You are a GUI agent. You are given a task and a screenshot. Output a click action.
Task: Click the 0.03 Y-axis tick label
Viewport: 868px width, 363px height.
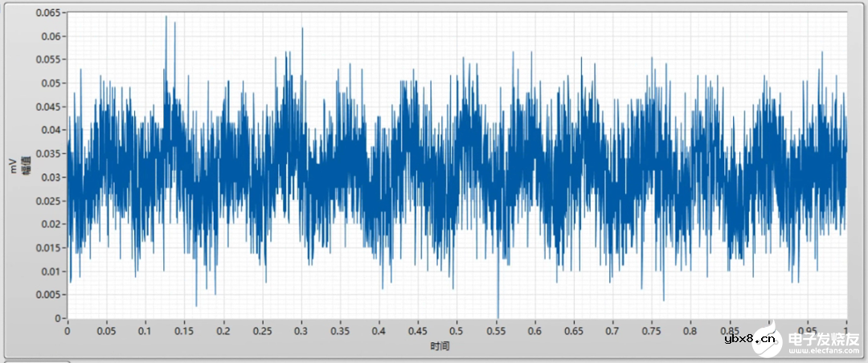(52, 177)
